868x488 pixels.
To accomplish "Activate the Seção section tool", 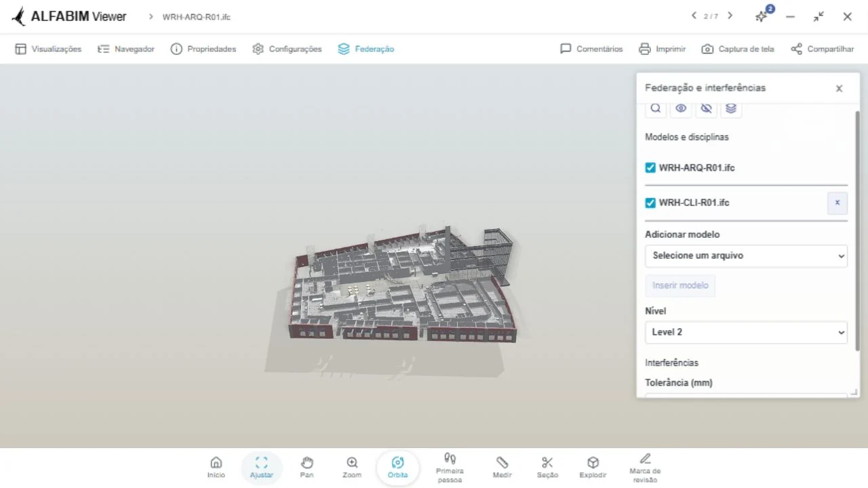I will point(547,468).
